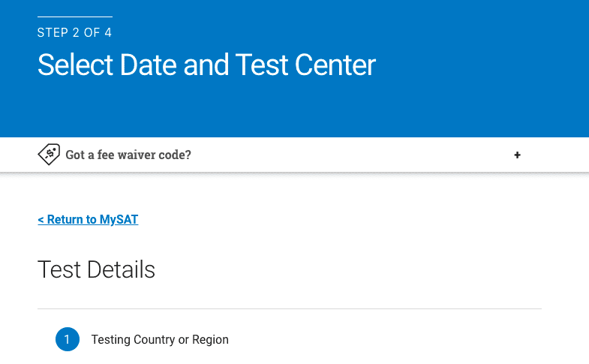The height and width of the screenshot is (364, 589).
Task: Expand the fee waiver section with plus sign
Action: pyautogui.click(x=517, y=155)
